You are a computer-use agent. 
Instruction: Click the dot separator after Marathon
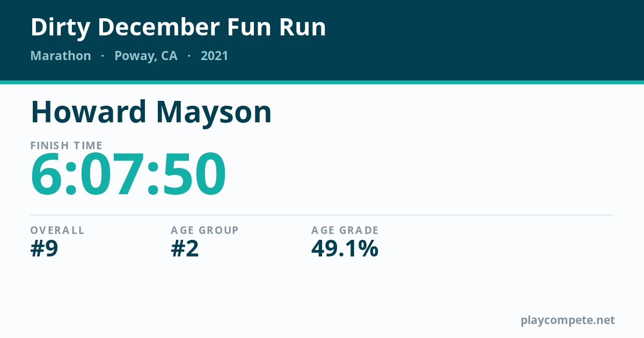(103, 56)
